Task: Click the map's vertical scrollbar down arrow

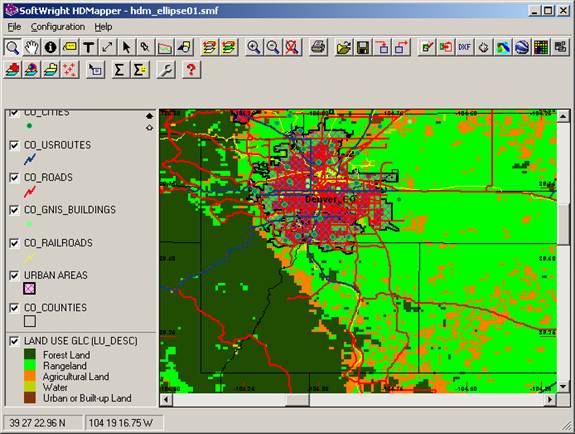Action: [x=563, y=387]
